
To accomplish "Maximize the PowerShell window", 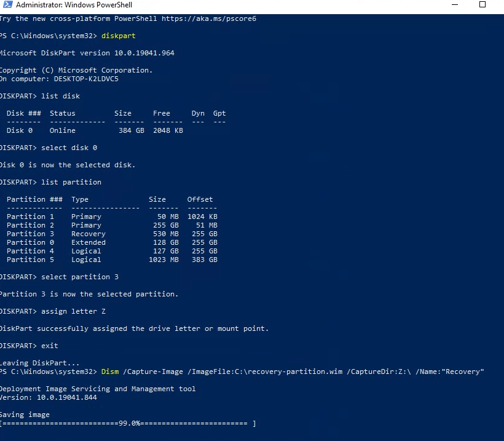I will click(x=482, y=5).
